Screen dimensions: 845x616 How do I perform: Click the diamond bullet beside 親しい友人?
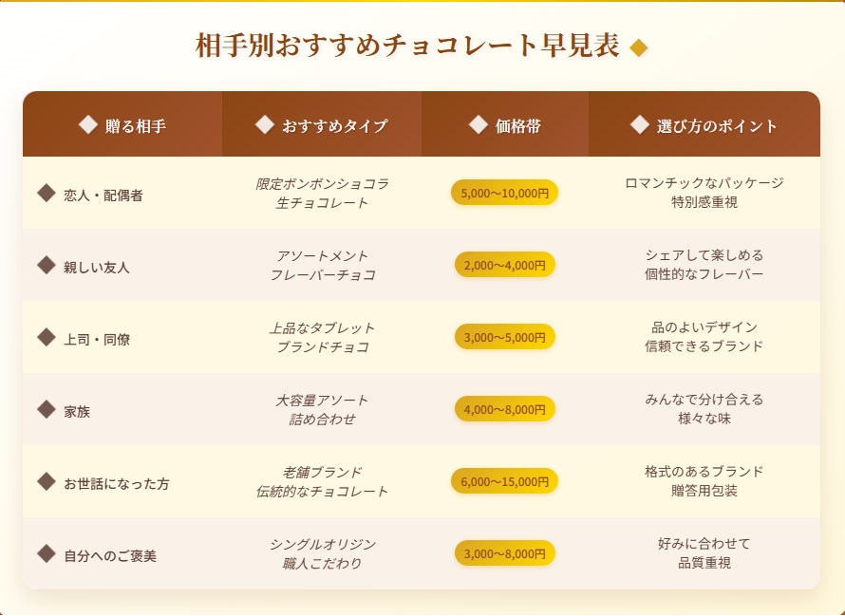click(46, 265)
